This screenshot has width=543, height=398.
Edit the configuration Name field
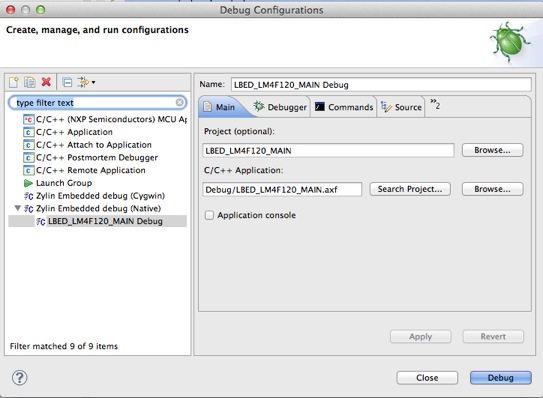[381, 85]
